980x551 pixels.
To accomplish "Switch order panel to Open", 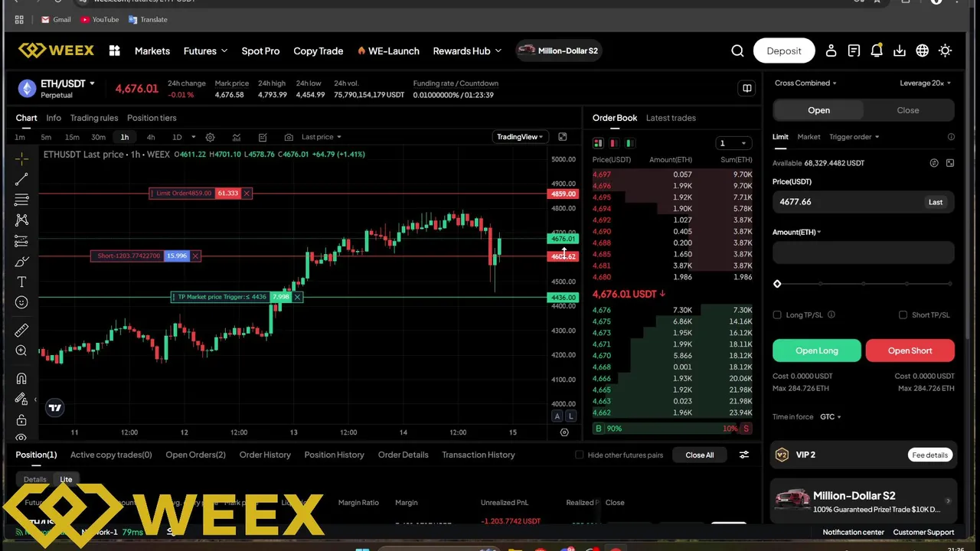I will 818,110.
